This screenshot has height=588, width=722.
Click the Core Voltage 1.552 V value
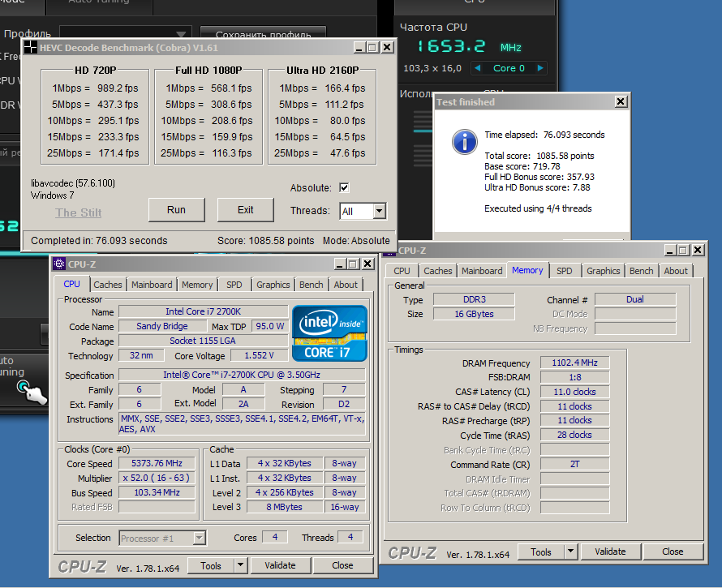click(x=260, y=355)
